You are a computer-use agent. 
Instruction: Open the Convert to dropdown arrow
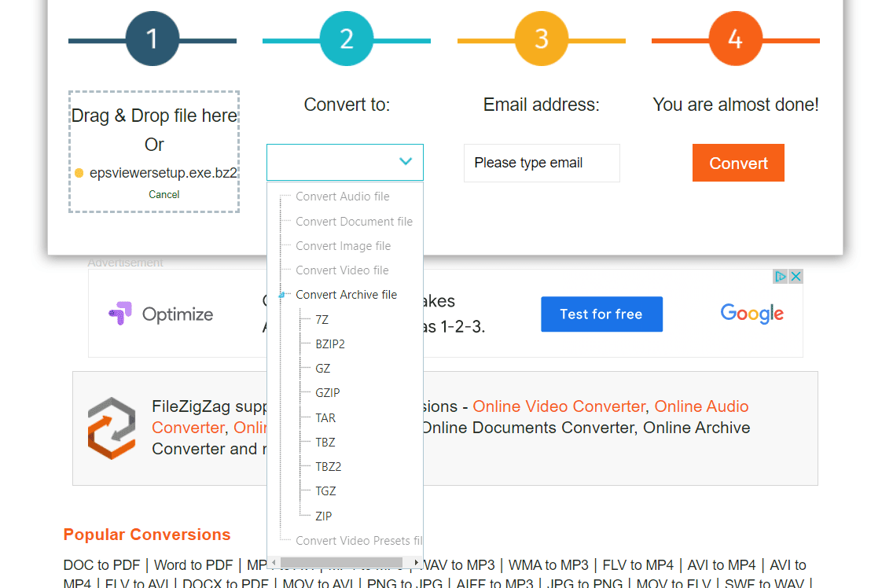[x=406, y=162]
